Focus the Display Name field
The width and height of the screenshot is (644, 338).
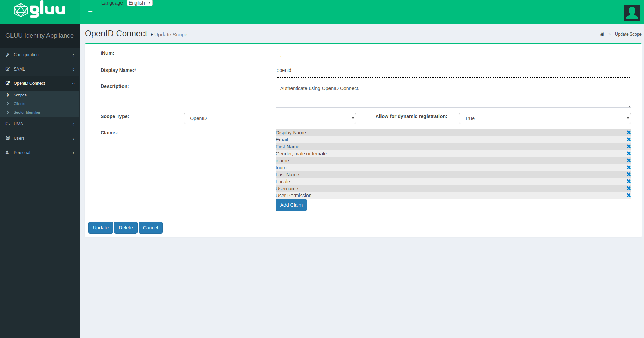click(453, 71)
